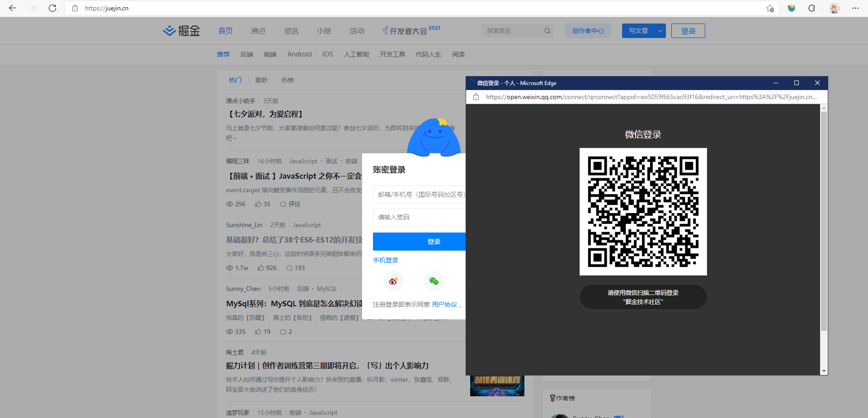The image size is (868, 418).
Task: Open the Edge settings and more menu
Action: click(x=855, y=8)
